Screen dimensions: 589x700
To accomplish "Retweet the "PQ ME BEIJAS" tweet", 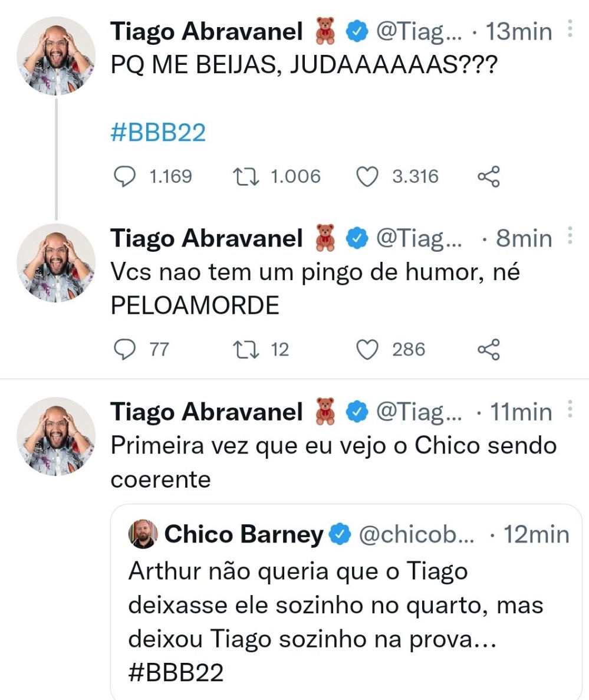I will point(245,176).
